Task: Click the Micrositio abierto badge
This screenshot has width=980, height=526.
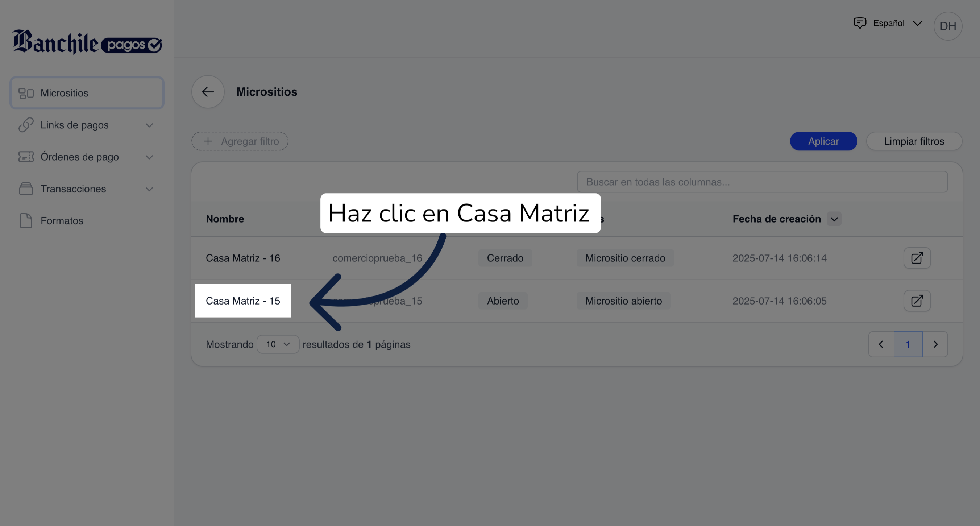Action: 623,301
